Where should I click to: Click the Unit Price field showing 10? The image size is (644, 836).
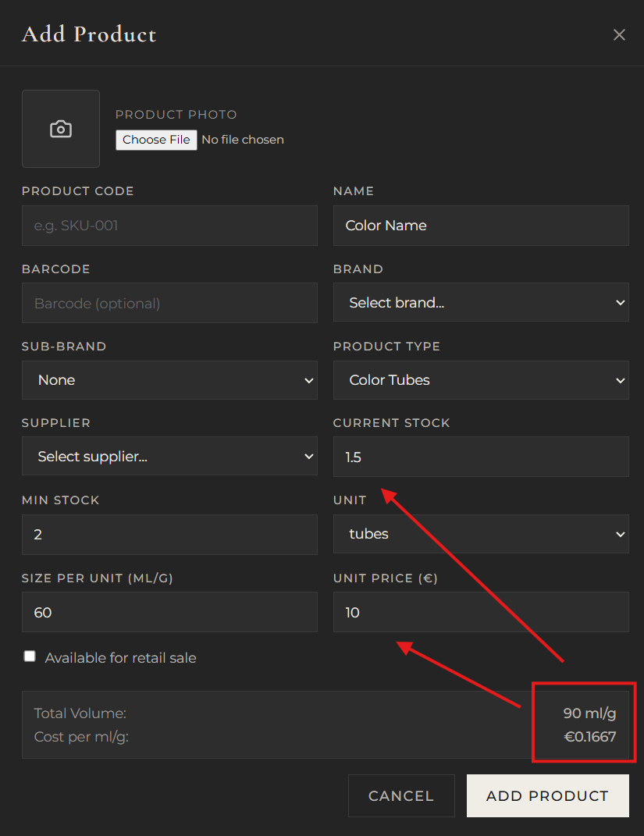click(x=481, y=612)
